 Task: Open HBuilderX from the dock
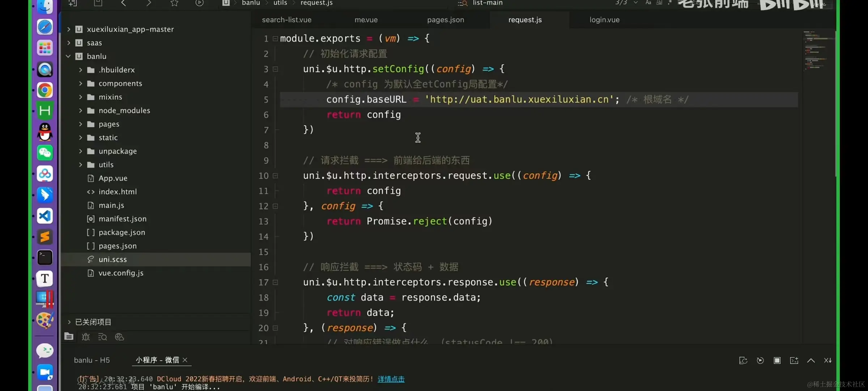coord(45,110)
